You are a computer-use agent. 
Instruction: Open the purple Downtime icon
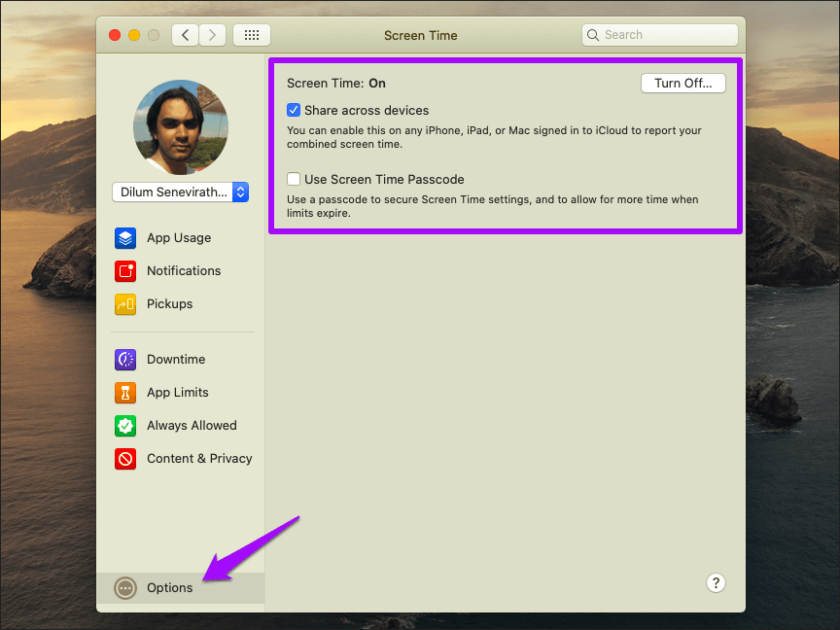coord(125,360)
